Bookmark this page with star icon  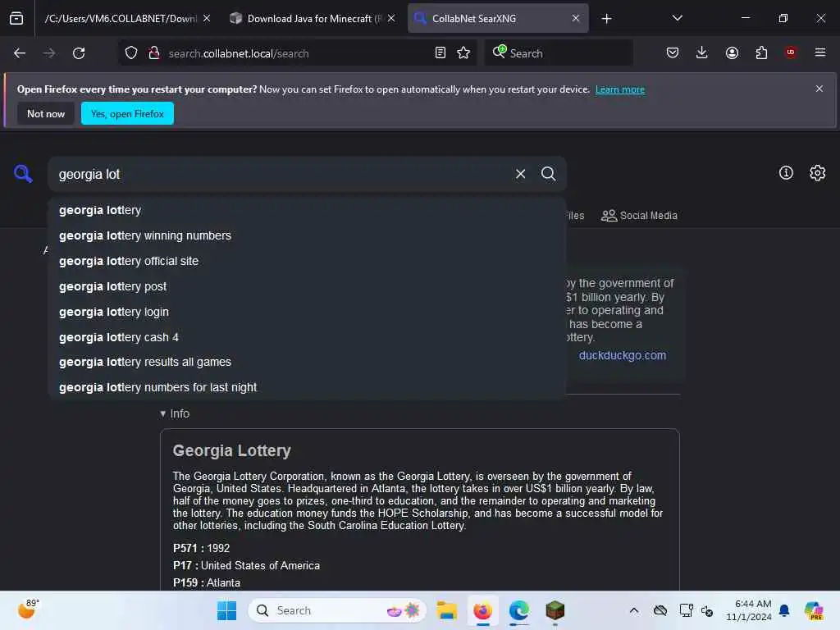[464, 53]
